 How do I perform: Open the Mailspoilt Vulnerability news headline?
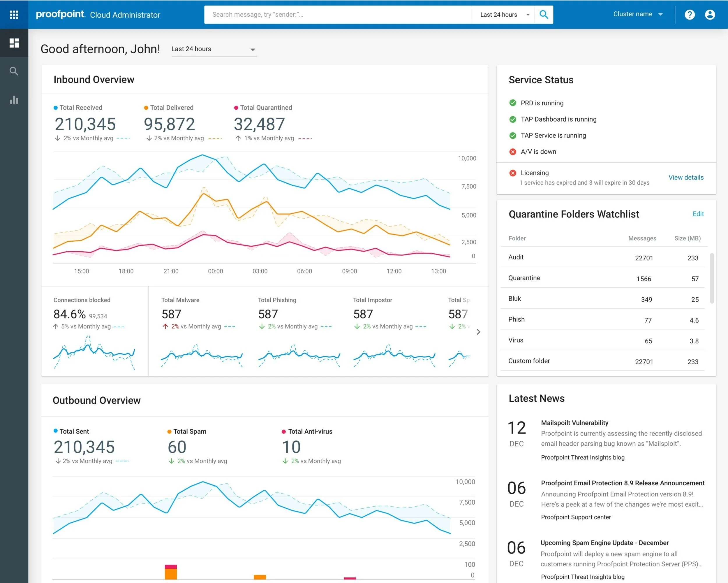tap(574, 423)
